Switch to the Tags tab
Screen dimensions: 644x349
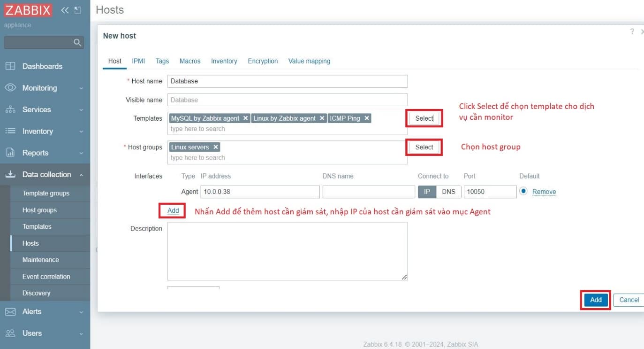click(x=162, y=61)
